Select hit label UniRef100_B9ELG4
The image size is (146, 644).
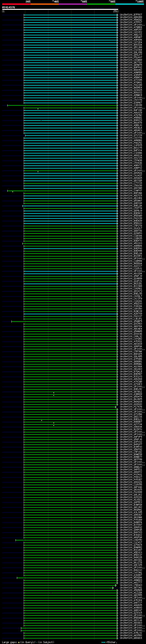(131, 254)
